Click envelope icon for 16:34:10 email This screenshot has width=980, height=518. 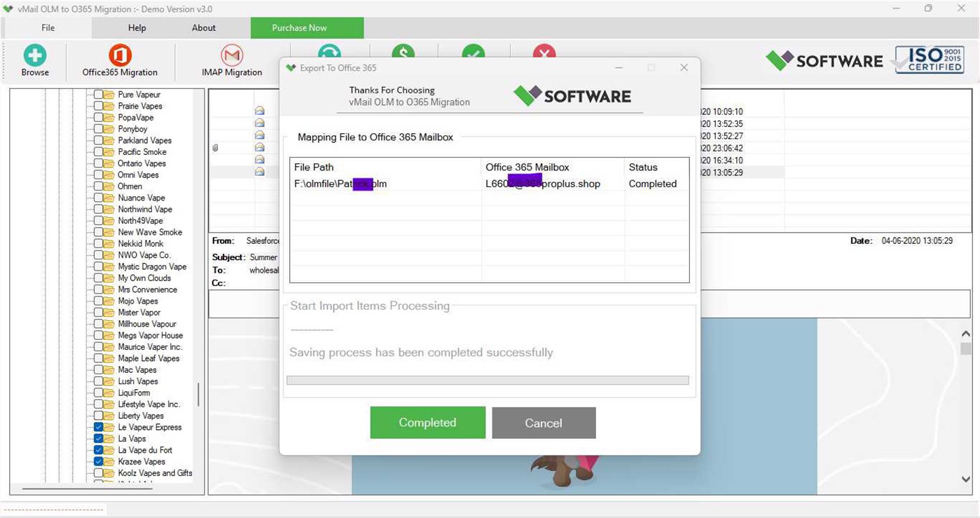coord(259,159)
